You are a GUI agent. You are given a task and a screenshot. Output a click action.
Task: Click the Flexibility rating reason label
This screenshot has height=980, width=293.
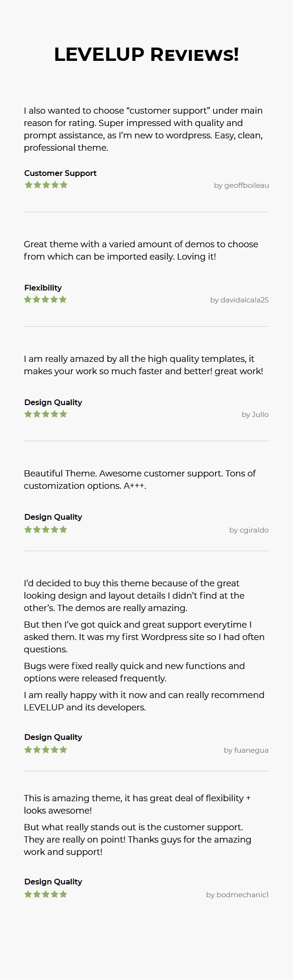pyautogui.click(x=43, y=288)
